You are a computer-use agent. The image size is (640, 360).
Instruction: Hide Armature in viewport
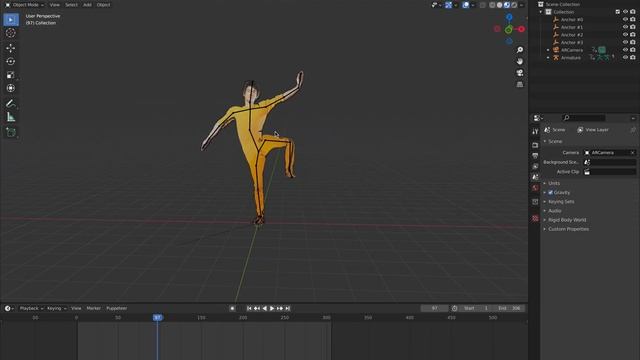(625, 58)
